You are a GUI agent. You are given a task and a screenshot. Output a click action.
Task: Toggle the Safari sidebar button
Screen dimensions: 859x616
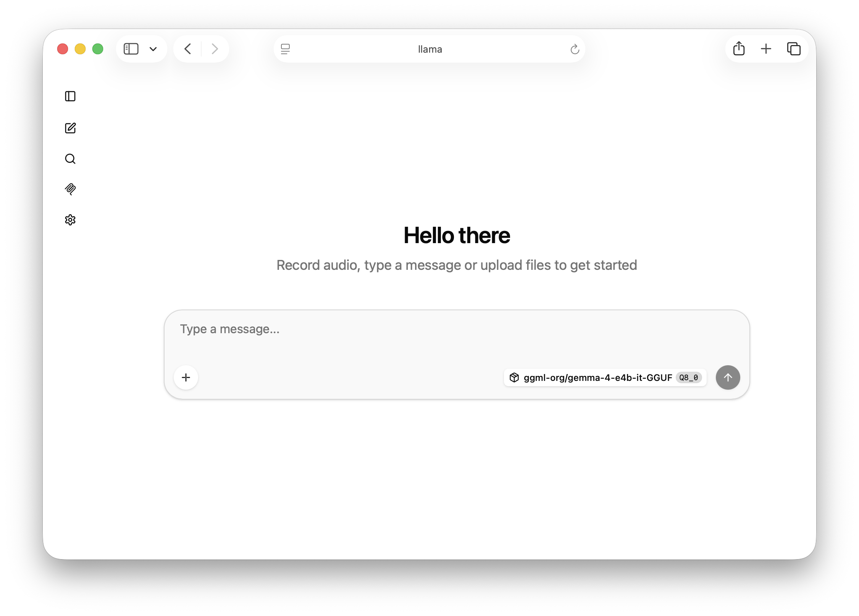pos(131,49)
